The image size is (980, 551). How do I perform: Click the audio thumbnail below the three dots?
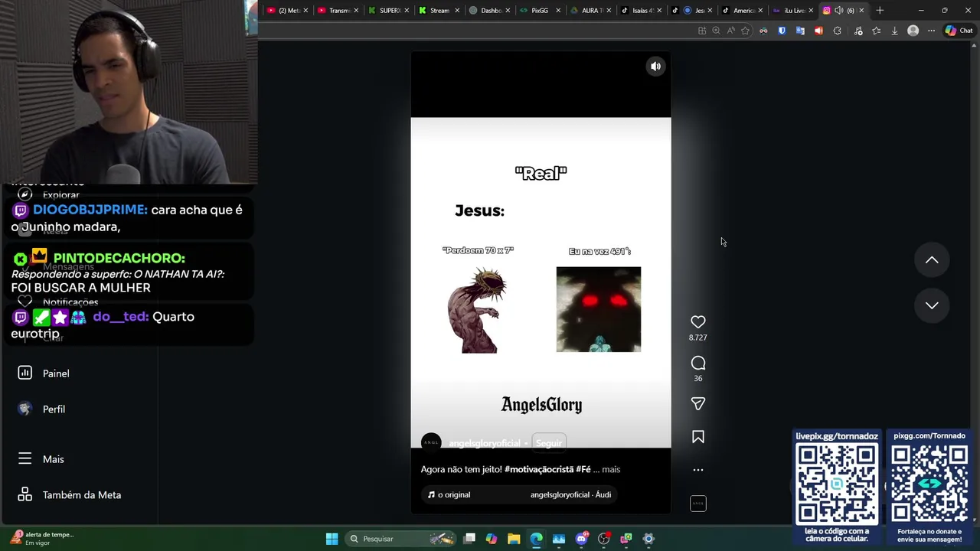click(x=697, y=504)
